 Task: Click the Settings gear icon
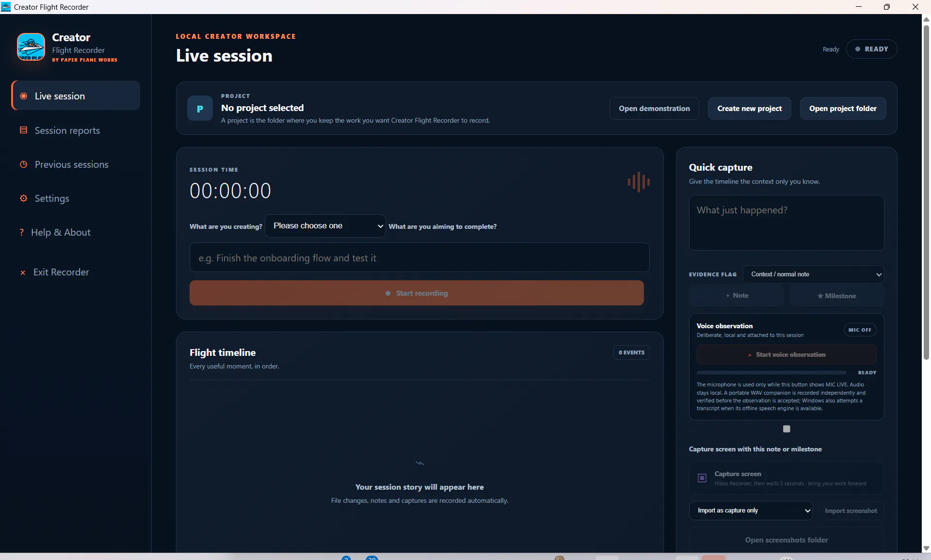coord(23,198)
